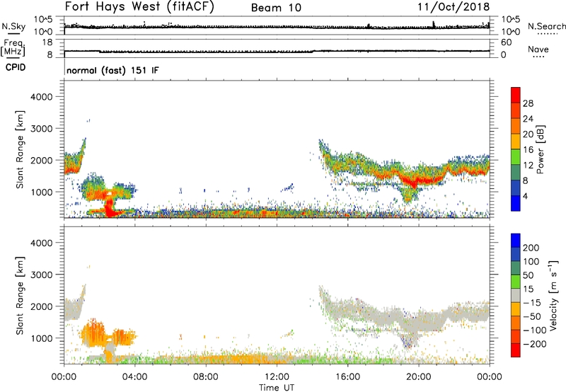566x392 pixels.
Task: Click the "08:00" time tick label
Action: pyautogui.click(x=206, y=377)
